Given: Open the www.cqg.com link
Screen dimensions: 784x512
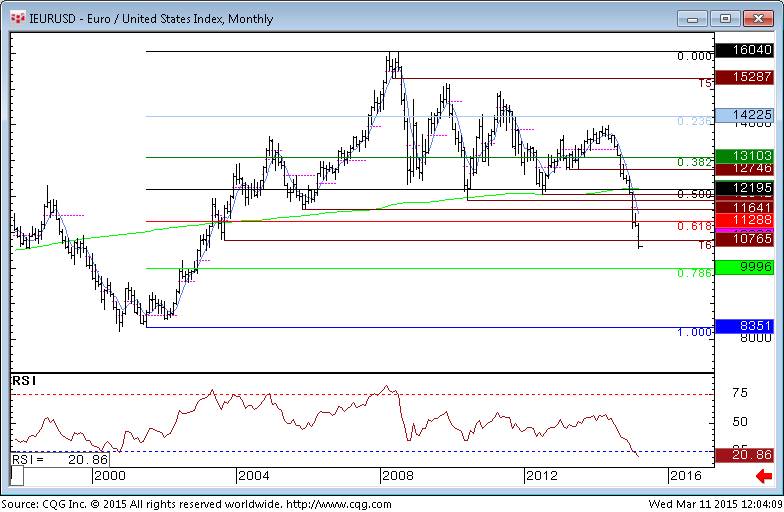Looking at the screenshot, I should click(329, 503).
